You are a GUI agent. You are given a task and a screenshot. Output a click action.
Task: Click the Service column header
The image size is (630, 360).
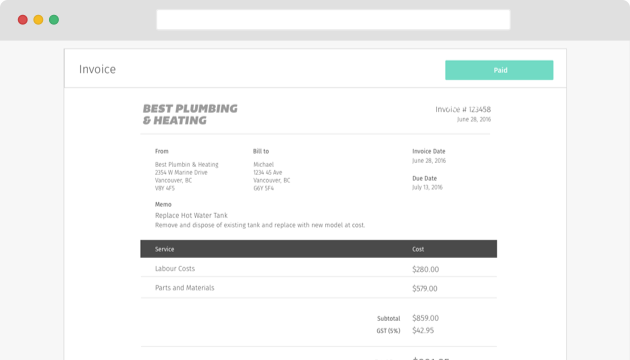point(165,249)
